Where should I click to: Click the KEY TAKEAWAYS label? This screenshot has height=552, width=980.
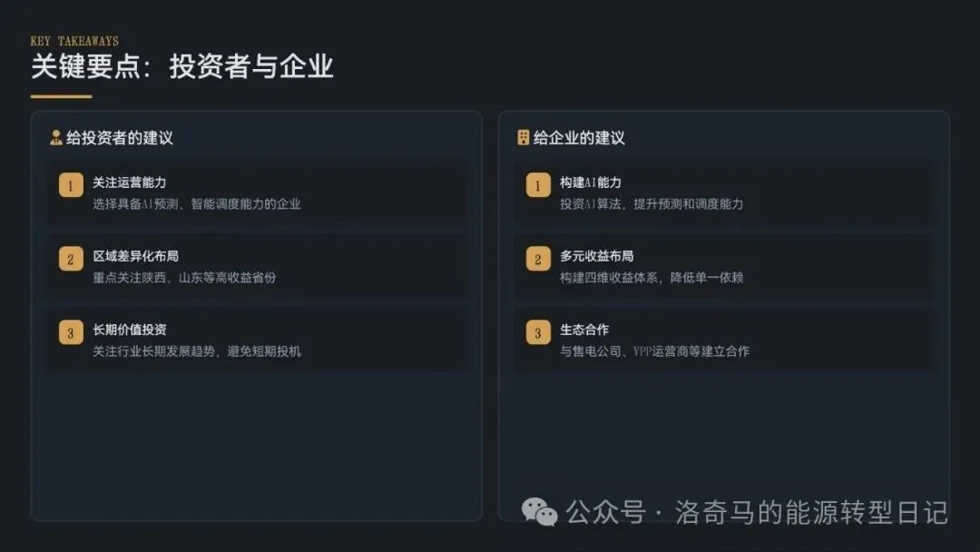tap(74, 41)
